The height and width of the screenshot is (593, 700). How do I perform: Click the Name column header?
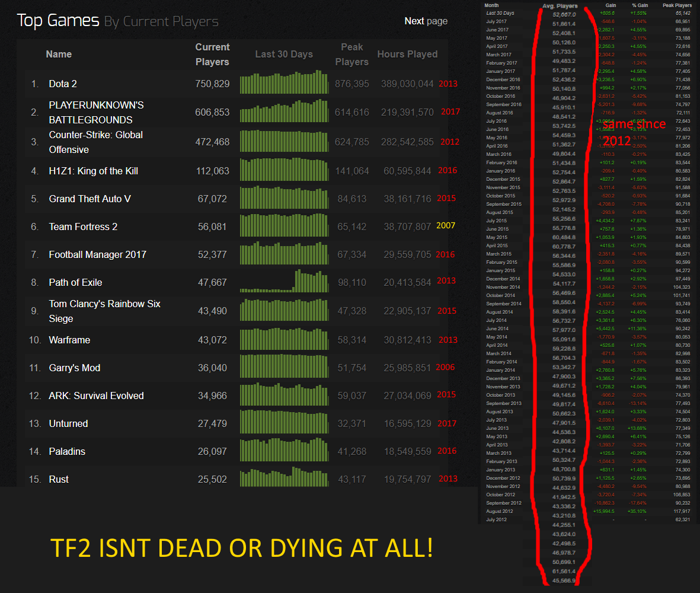pos(59,54)
